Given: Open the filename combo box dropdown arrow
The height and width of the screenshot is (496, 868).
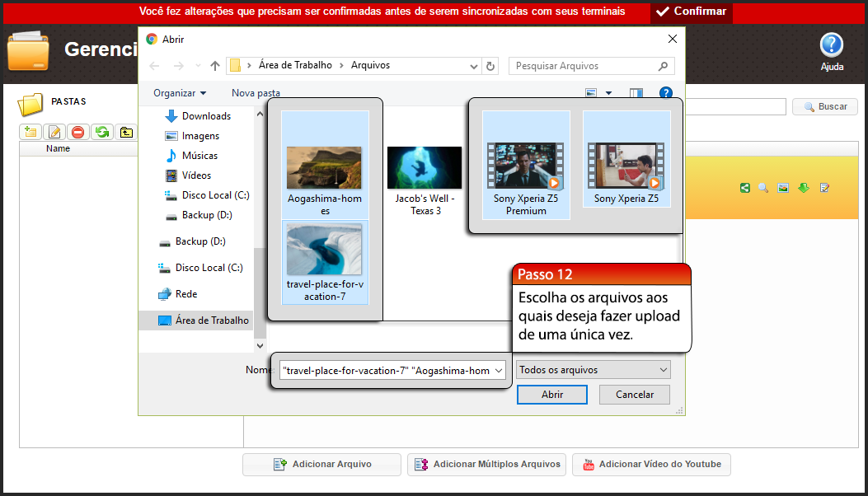Looking at the screenshot, I should pyautogui.click(x=500, y=369).
